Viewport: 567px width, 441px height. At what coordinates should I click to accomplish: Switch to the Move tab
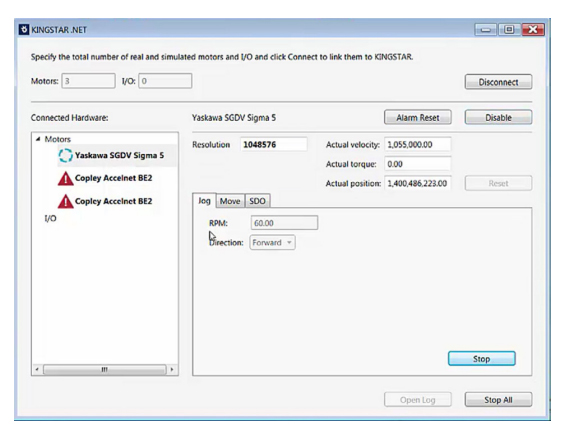[x=230, y=201]
